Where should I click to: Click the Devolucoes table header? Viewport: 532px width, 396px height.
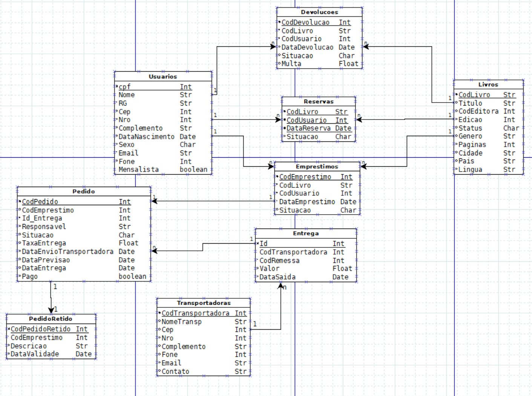(319, 12)
